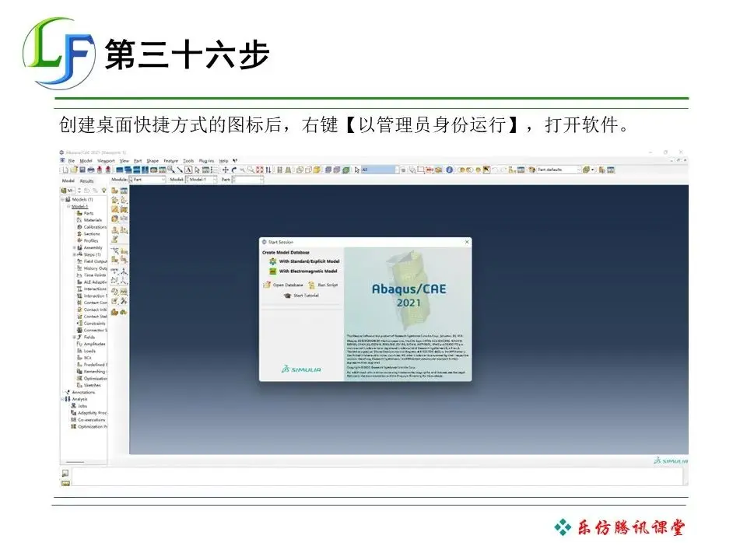
Task: Open the Part Manager icon
Action: 124,191
